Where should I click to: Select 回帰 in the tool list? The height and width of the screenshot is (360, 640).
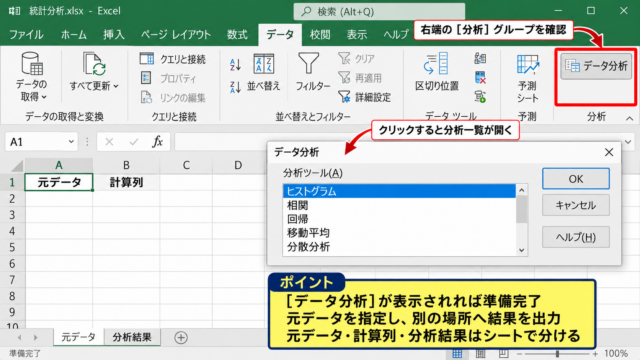click(399, 219)
